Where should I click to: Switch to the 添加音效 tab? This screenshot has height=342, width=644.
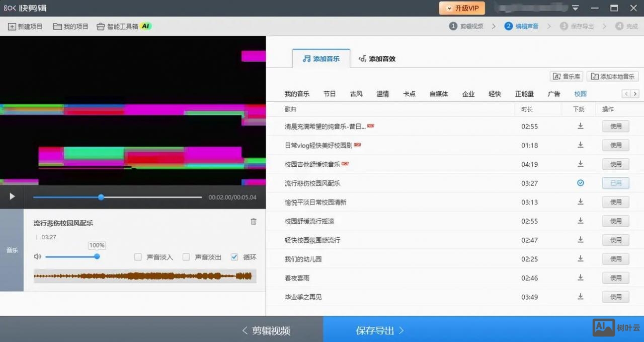(x=377, y=58)
